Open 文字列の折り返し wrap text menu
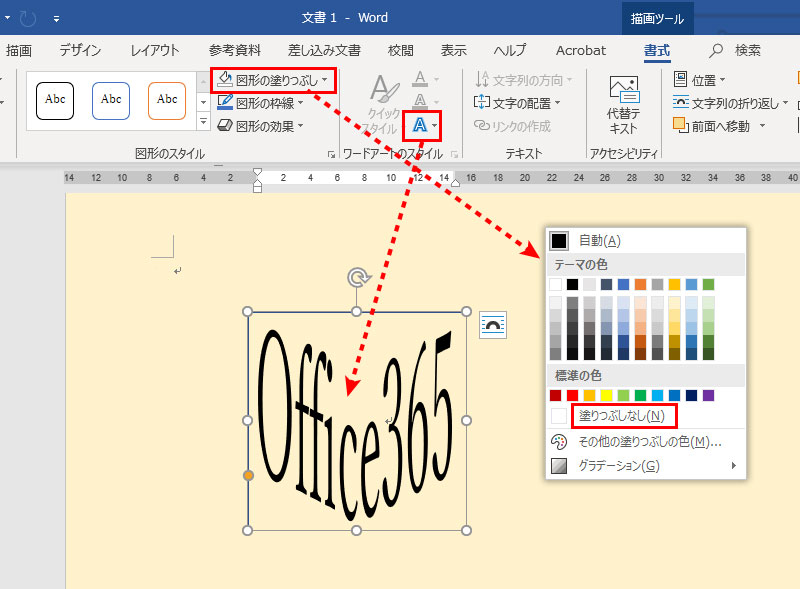This screenshot has width=800, height=589. click(x=731, y=103)
